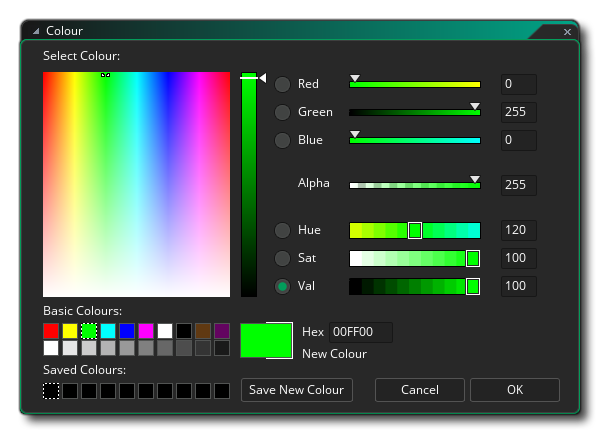Click the Alpha slider track

pos(415,185)
